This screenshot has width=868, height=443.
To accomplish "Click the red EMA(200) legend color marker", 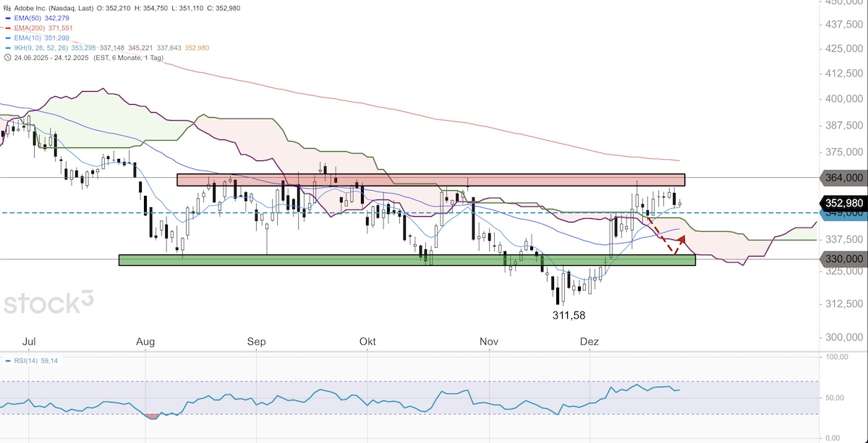I will click(7, 27).
